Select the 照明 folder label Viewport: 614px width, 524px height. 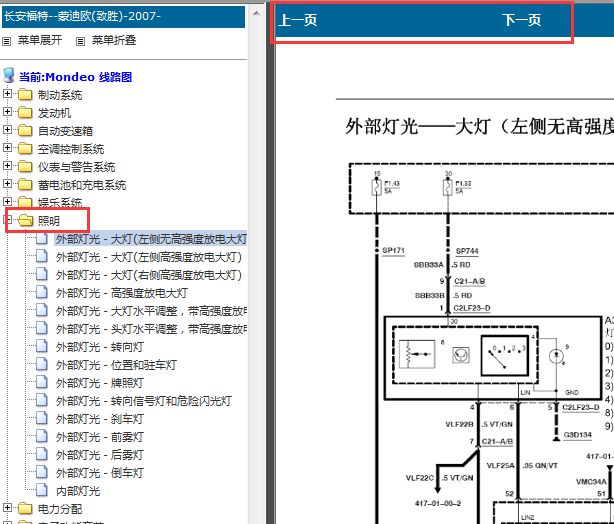(49, 221)
